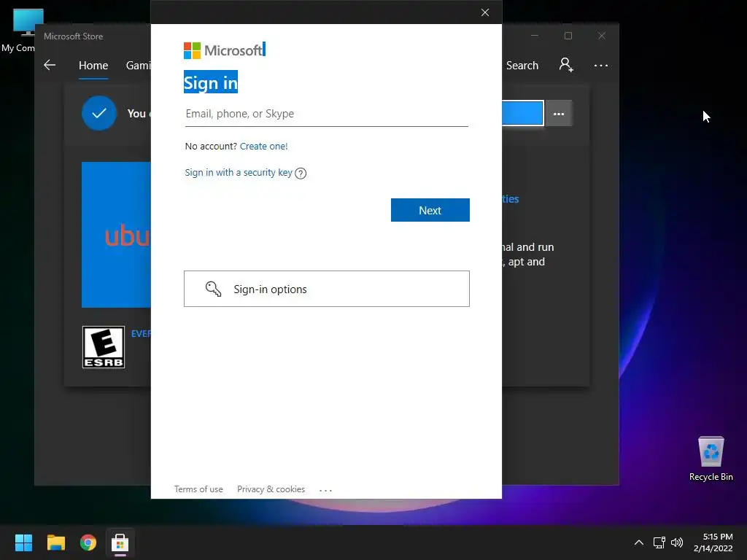
Task: Click Microsoft Store taskbar icon
Action: (120, 542)
